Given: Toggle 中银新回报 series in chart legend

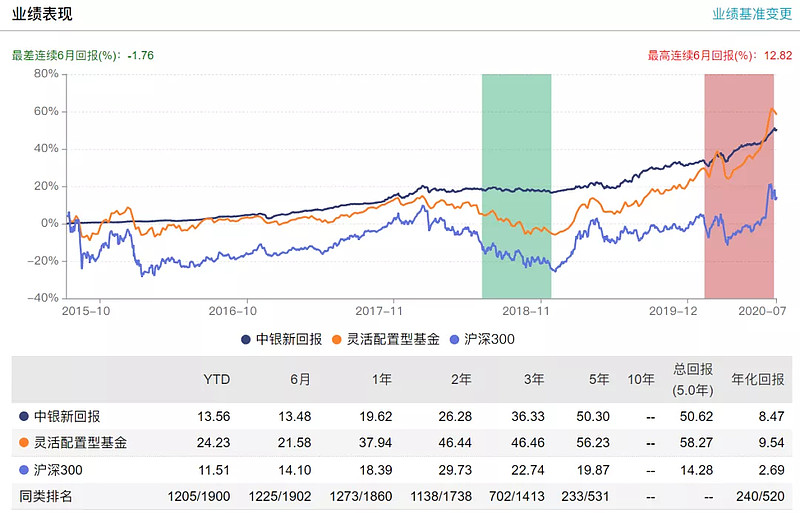Looking at the screenshot, I should [x=282, y=339].
